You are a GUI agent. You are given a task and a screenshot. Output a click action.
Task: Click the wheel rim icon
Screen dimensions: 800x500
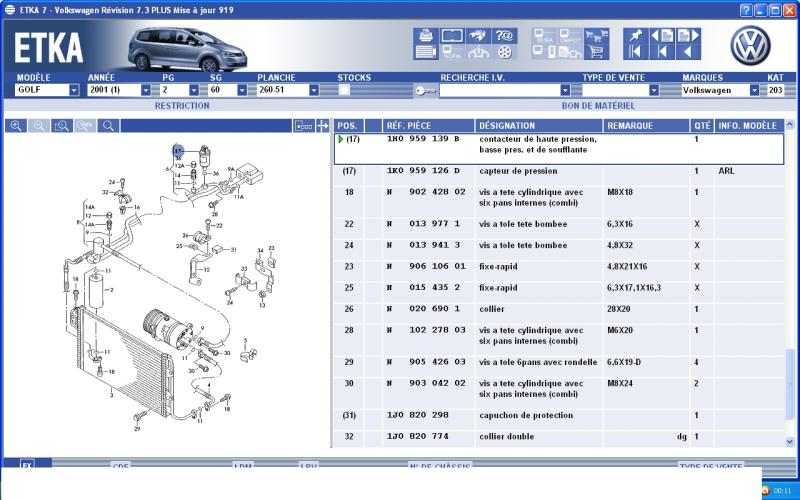504,52
